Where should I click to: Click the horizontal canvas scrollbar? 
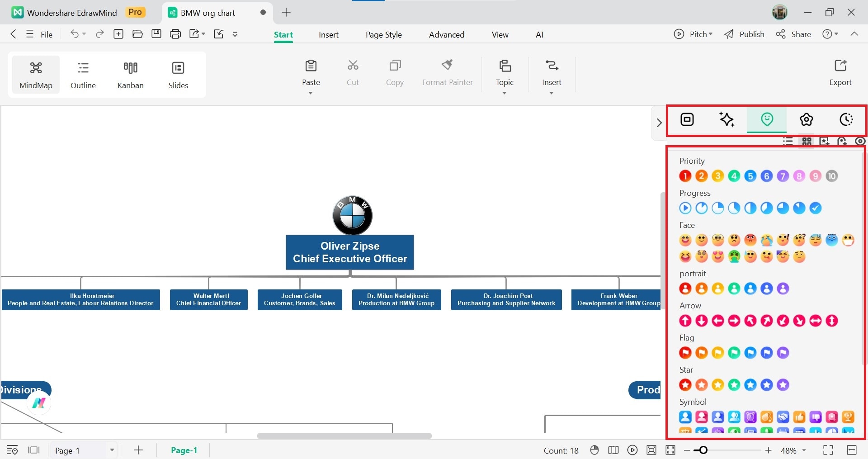pos(344,436)
